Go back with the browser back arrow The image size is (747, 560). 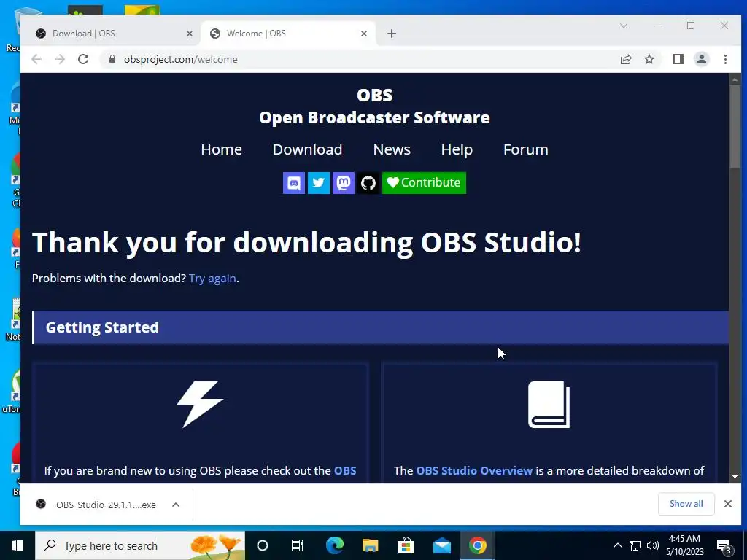[x=36, y=59]
